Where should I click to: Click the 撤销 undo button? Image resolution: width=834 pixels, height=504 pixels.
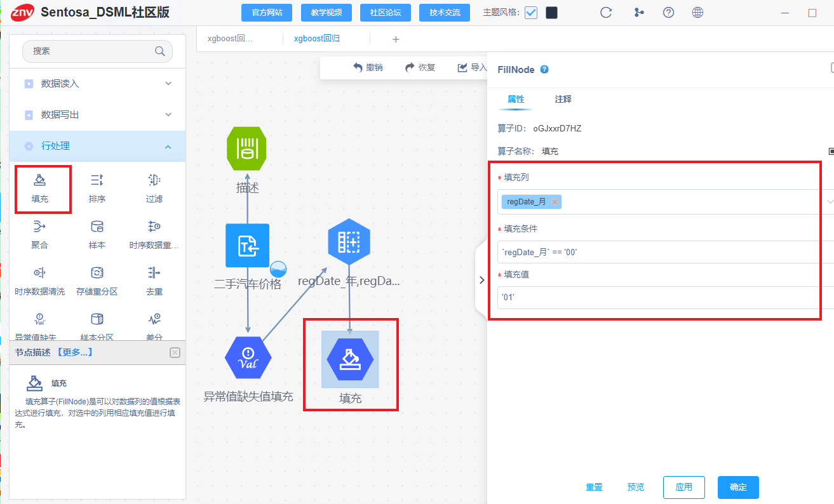pyautogui.click(x=368, y=68)
